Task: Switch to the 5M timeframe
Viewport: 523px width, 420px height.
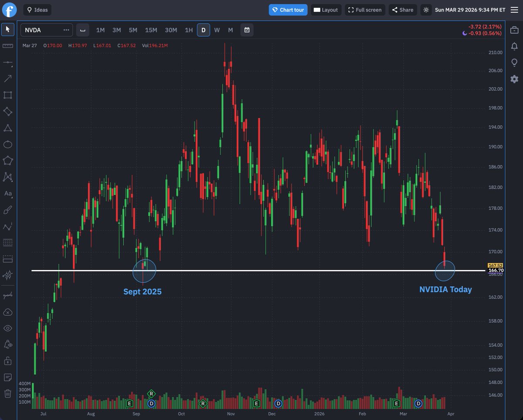Action: (x=133, y=30)
